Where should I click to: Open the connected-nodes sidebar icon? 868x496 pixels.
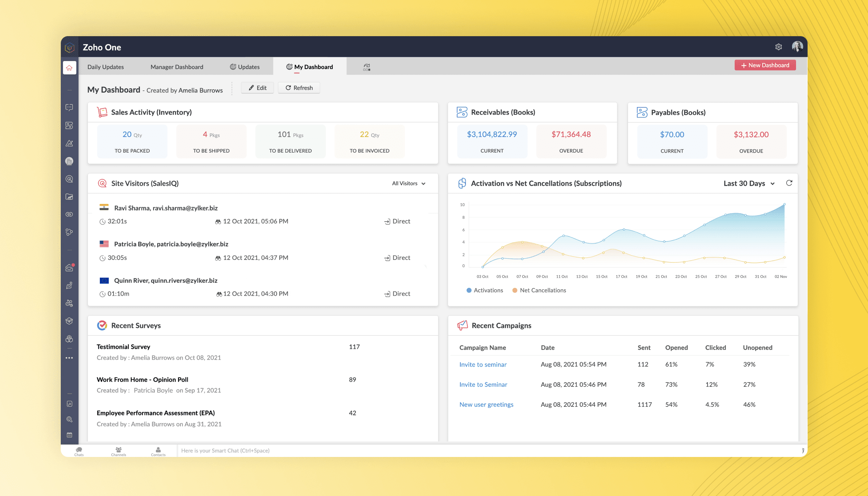69,232
